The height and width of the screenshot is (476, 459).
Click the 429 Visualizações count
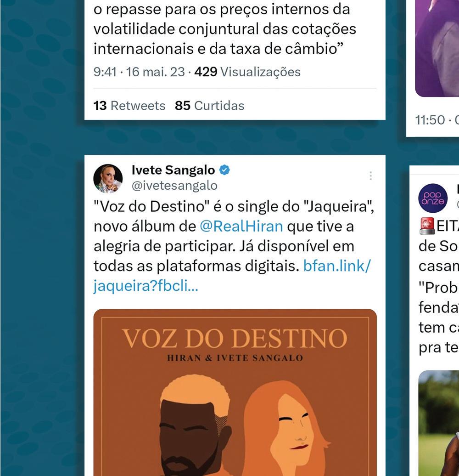click(247, 72)
